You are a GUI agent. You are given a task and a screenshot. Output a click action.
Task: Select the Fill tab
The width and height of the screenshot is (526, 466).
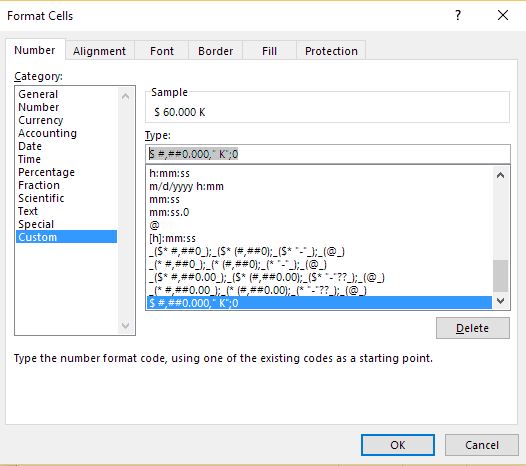pyautogui.click(x=269, y=51)
